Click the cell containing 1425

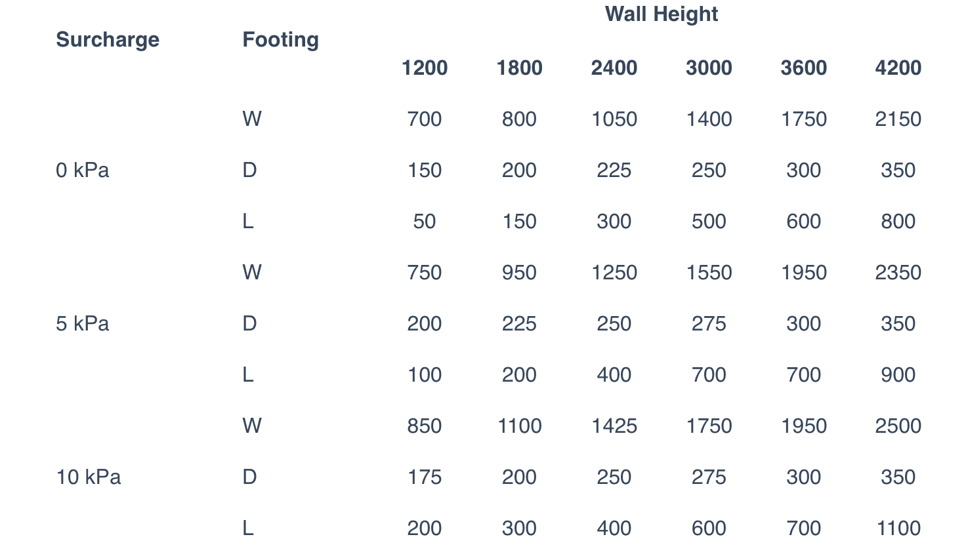(614, 426)
